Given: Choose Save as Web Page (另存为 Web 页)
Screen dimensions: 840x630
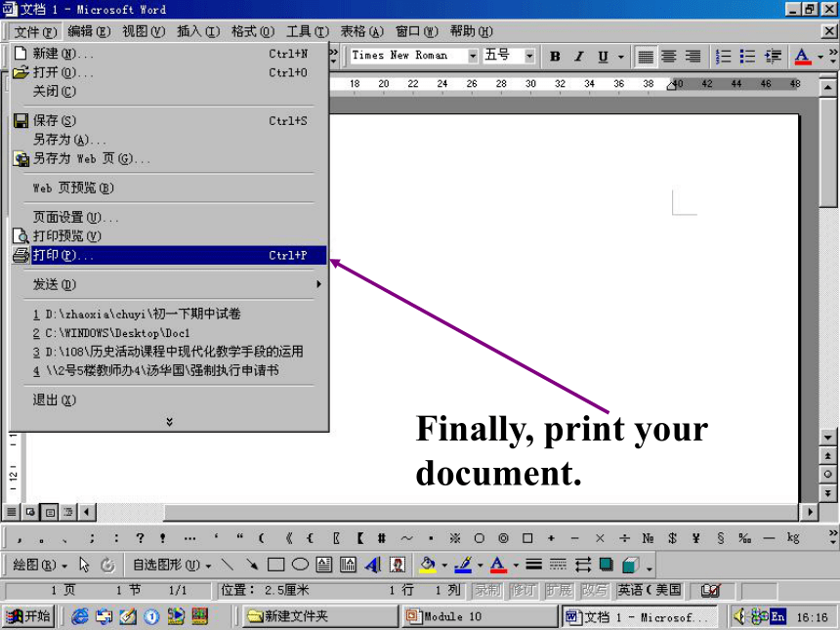Looking at the screenshot, I should (x=169, y=158).
